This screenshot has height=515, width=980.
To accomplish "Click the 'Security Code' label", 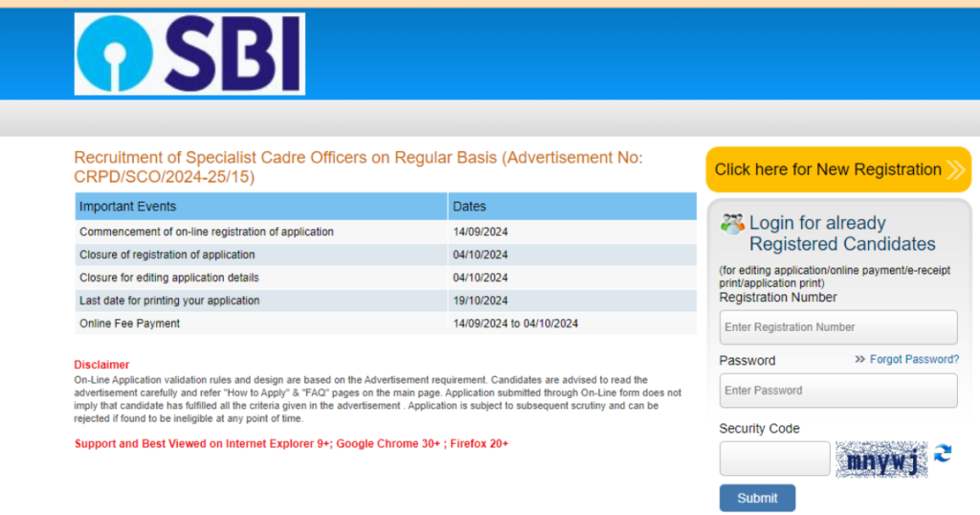I will coord(759,429).
